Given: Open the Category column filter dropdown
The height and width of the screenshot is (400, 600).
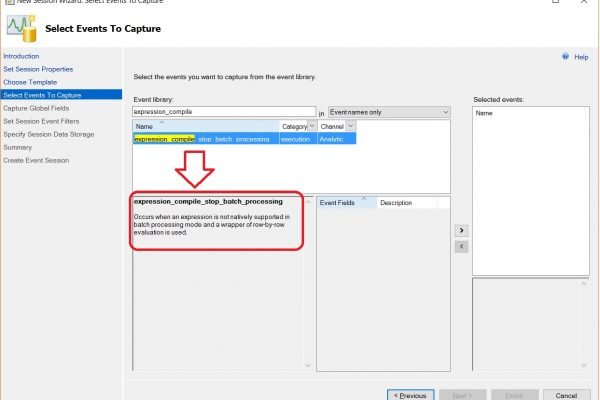Looking at the screenshot, I should click(312, 126).
